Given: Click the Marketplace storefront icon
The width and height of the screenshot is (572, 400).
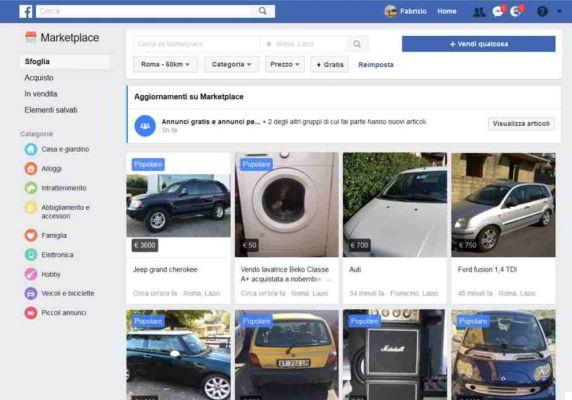Looking at the screenshot, I should tap(31, 38).
